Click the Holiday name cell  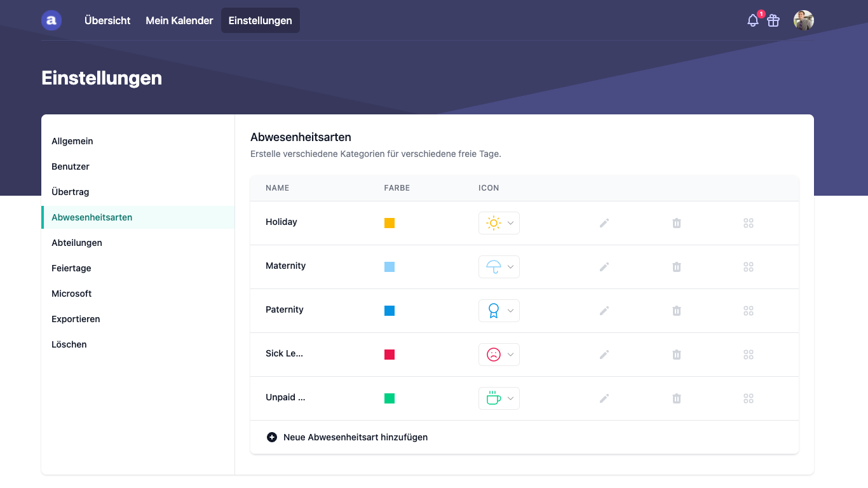click(281, 222)
